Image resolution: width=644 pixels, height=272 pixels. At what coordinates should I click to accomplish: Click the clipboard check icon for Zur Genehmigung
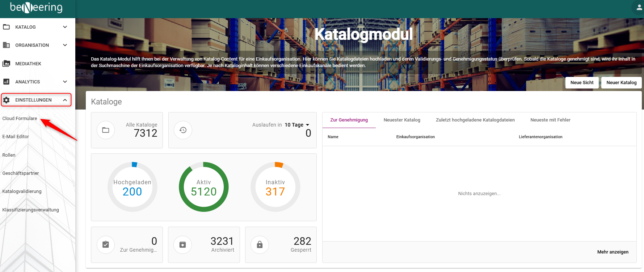(x=106, y=244)
